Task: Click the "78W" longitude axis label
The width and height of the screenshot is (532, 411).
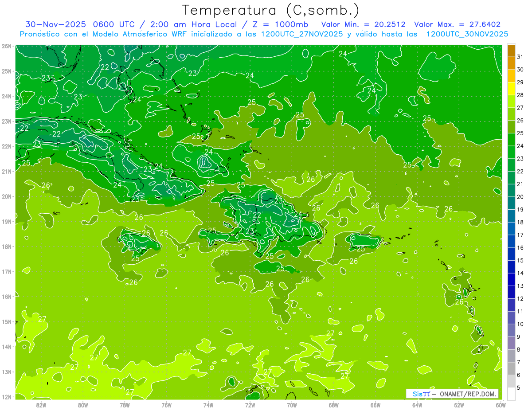Action: 125,405
